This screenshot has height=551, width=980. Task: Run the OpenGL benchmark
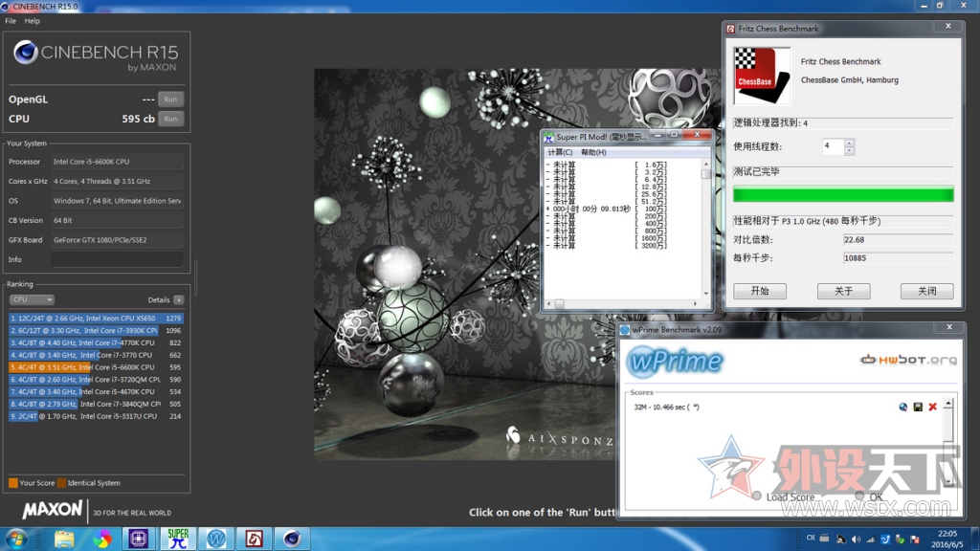point(170,99)
